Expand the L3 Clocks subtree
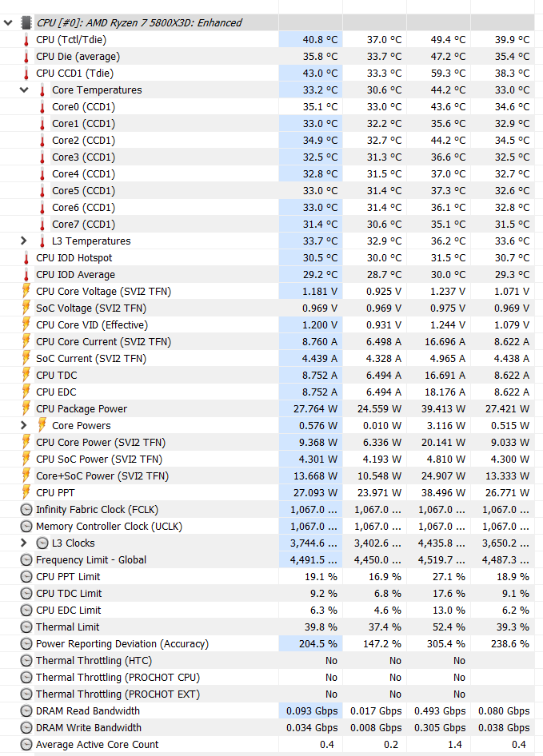Viewport: 543px width, 756px height. click(24, 543)
